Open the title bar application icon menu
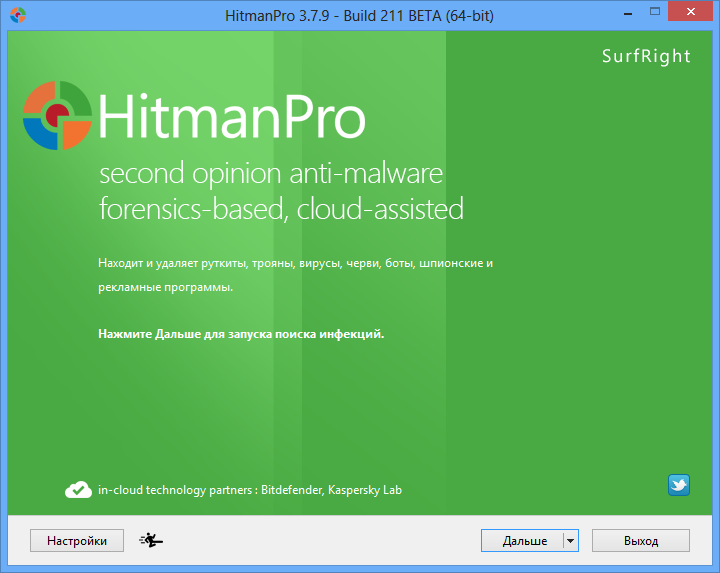The width and height of the screenshot is (720, 573). (17, 15)
